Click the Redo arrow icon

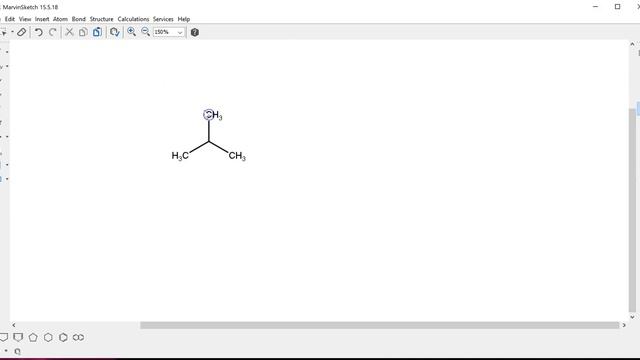(53, 32)
